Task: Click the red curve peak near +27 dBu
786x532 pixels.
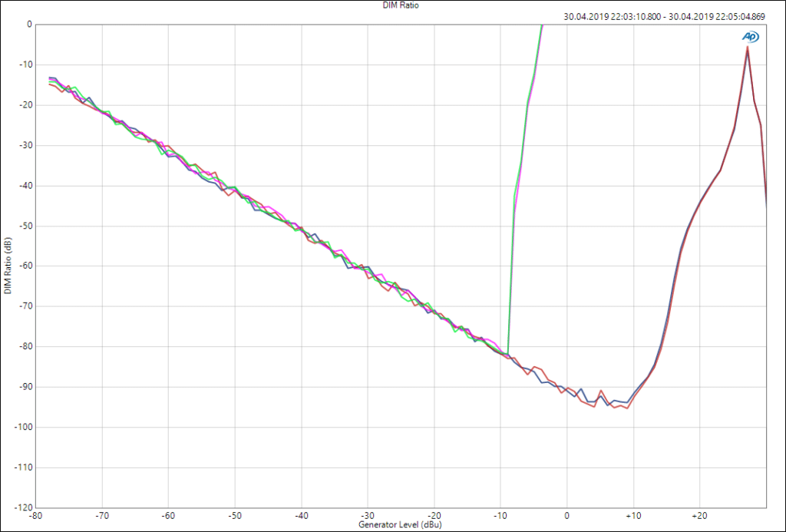Action: tap(747, 48)
